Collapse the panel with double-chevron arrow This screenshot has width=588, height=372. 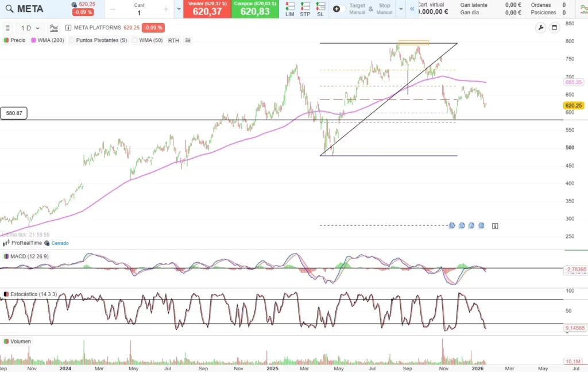[x=412, y=9]
